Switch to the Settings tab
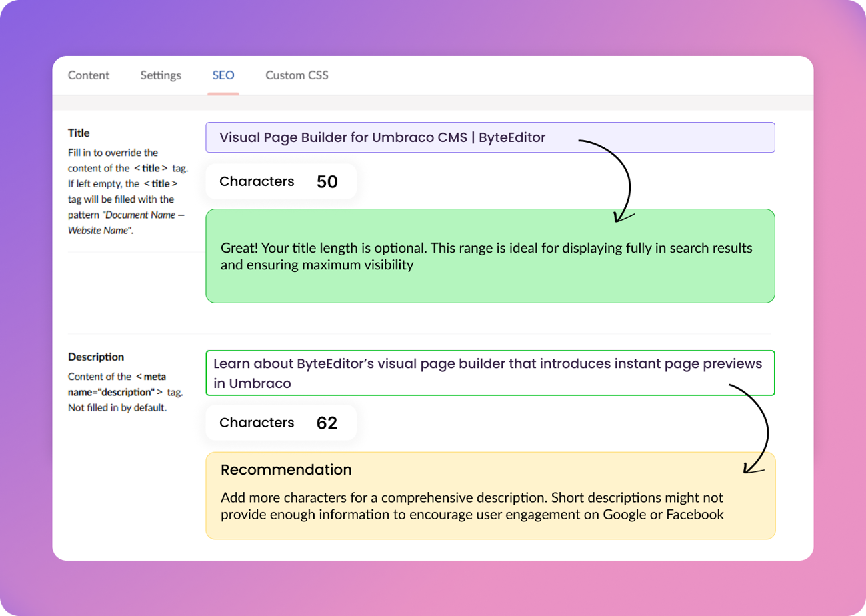The image size is (866, 616). [x=161, y=75]
